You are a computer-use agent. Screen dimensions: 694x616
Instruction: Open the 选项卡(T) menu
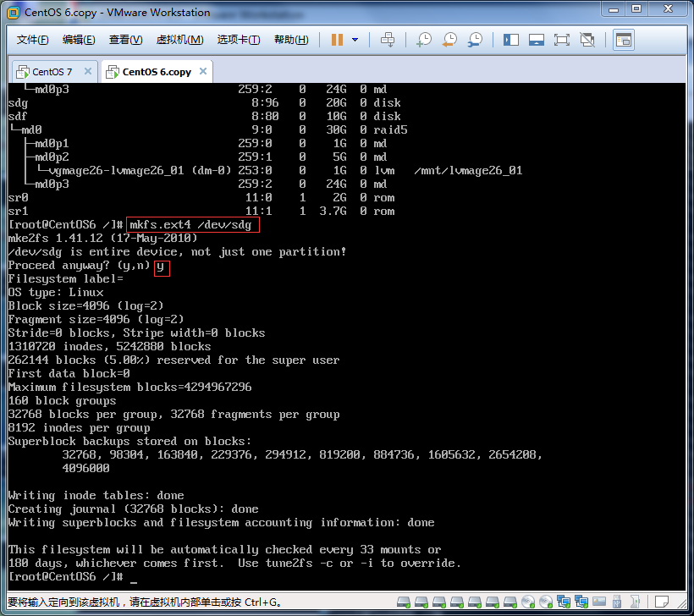pyautogui.click(x=239, y=40)
